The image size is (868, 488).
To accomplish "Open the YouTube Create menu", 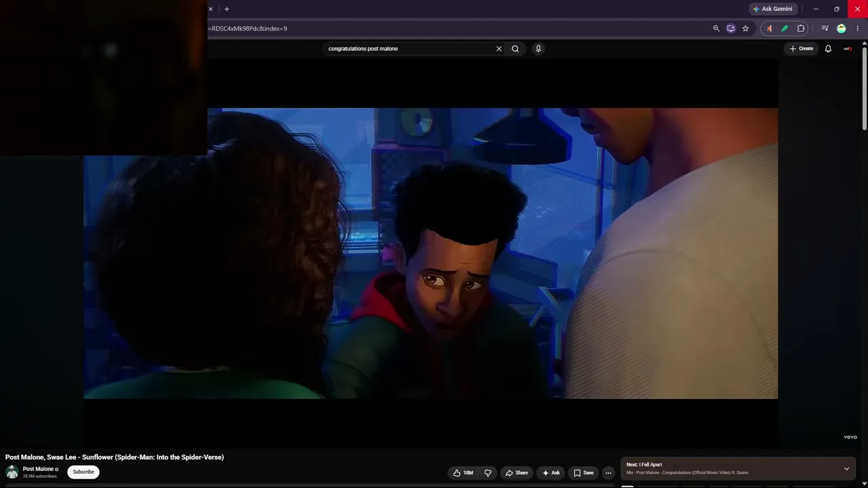I will pos(801,49).
